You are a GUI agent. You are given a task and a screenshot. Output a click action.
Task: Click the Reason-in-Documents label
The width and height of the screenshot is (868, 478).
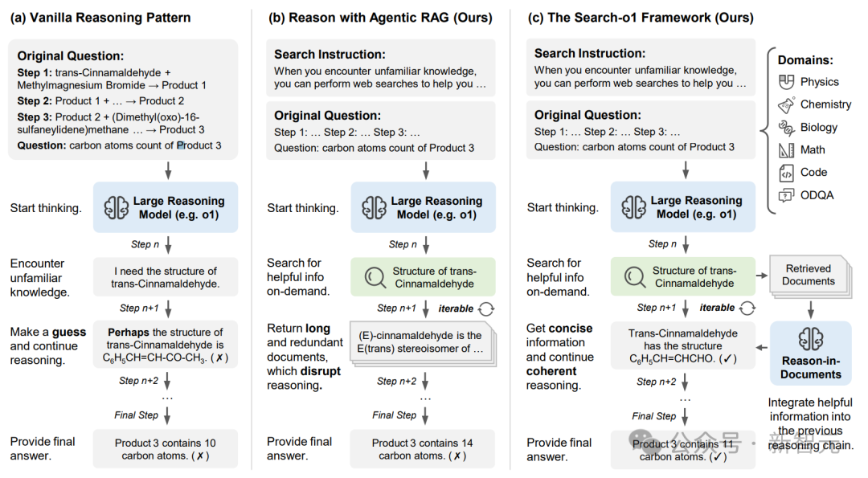pyautogui.click(x=810, y=367)
